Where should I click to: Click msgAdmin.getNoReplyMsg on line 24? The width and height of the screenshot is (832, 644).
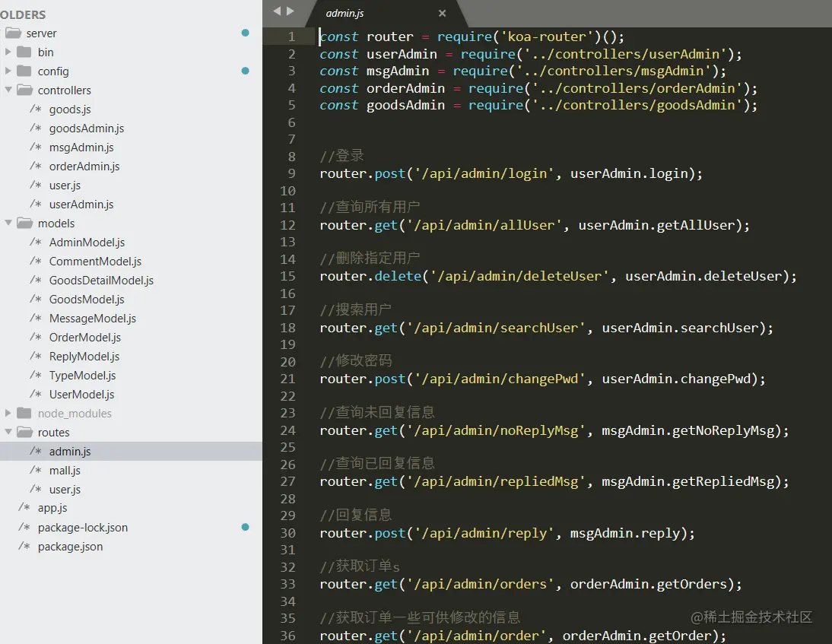pyautogui.click(x=688, y=430)
